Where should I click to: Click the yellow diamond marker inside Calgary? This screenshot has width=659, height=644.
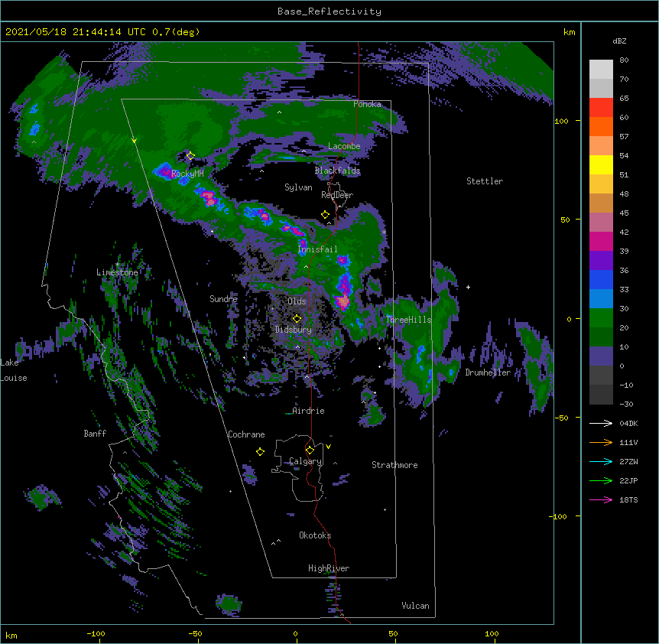click(x=310, y=450)
